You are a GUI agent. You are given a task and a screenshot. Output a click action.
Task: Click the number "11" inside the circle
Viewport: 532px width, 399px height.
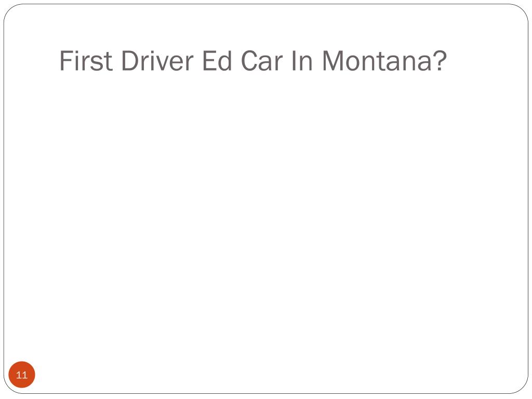(x=22, y=375)
